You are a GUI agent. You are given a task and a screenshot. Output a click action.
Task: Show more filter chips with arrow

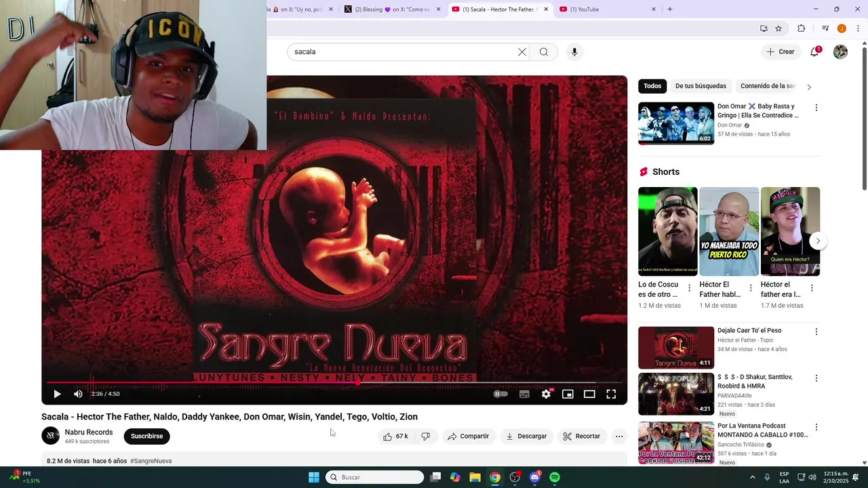pos(808,87)
